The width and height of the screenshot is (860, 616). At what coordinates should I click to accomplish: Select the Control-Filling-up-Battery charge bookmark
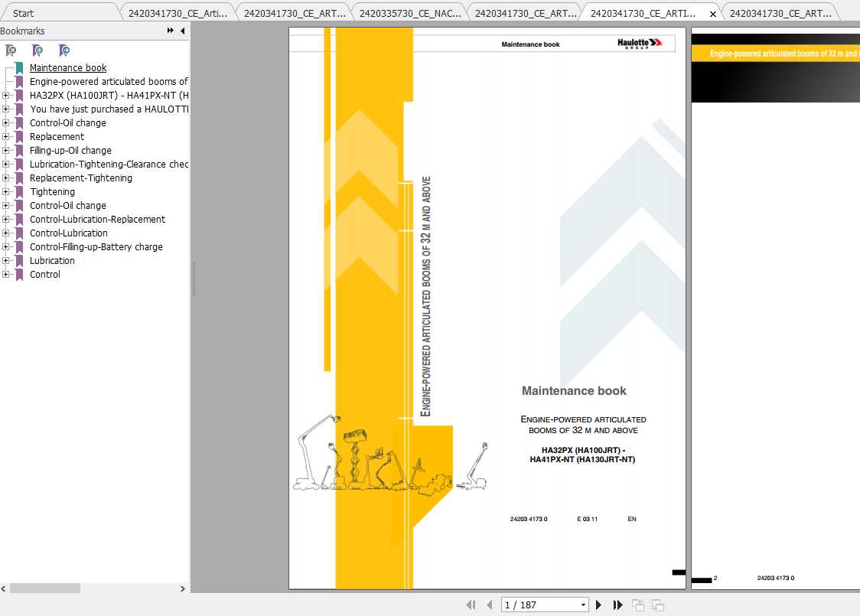[95, 246]
